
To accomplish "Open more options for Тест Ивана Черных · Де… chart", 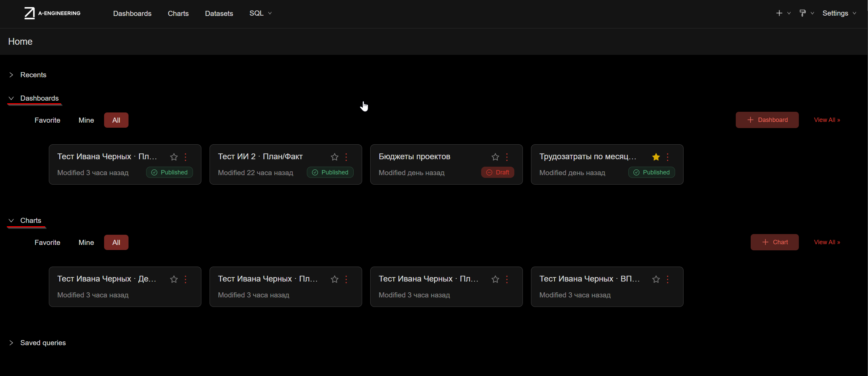I will coord(185,279).
